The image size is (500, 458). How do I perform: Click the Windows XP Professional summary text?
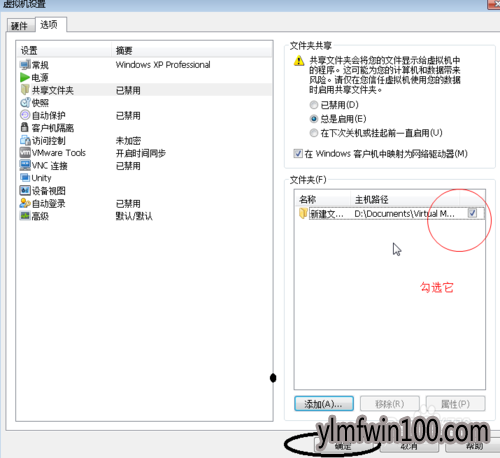tap(163, 65)
